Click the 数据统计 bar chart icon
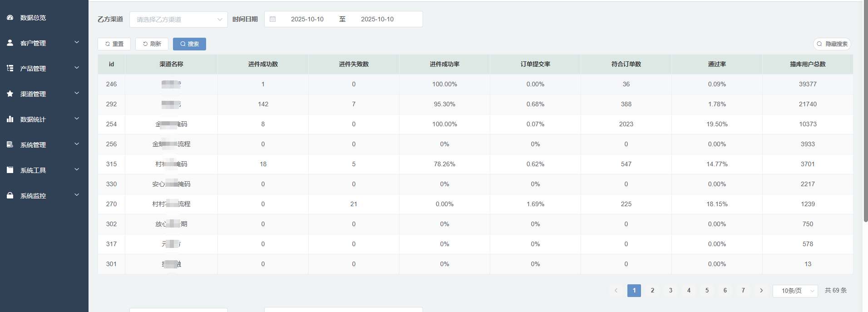This screenshot has height=312, width=868. tap(10, 119)
